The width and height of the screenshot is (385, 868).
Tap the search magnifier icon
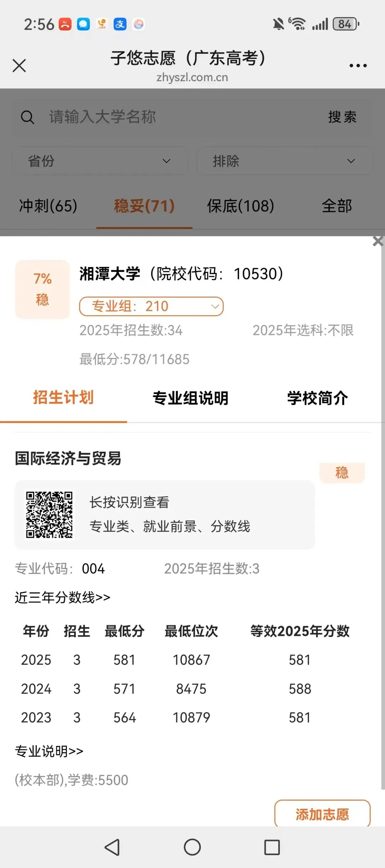tap(27, 117)
